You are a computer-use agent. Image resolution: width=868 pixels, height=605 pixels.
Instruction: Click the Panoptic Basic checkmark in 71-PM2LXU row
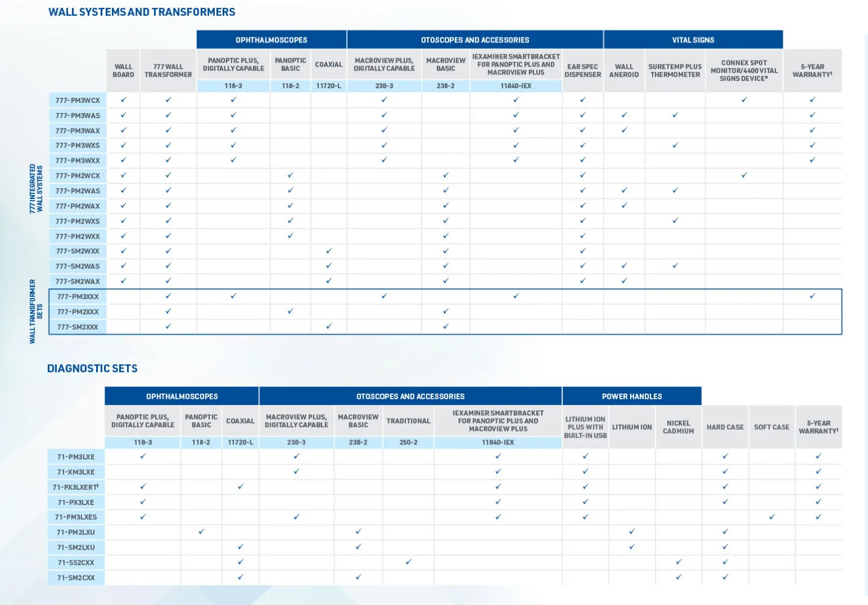[201, 531]
